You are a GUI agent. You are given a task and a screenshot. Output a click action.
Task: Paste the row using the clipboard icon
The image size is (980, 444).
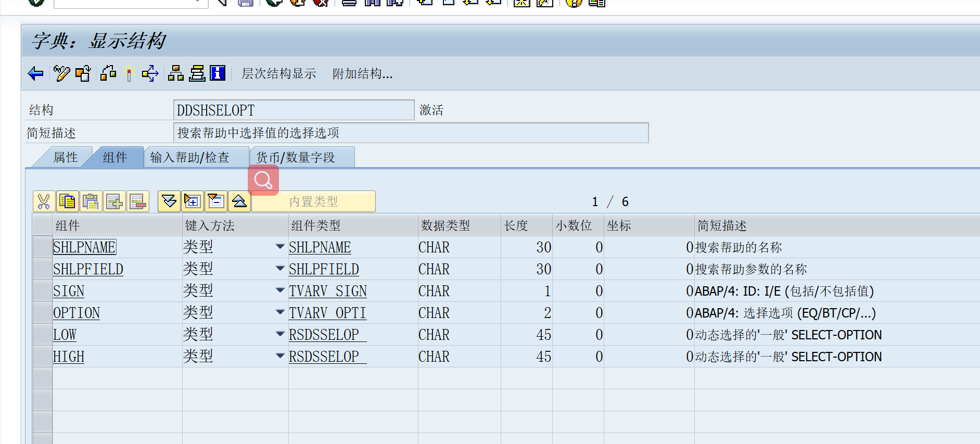(91, 201)
